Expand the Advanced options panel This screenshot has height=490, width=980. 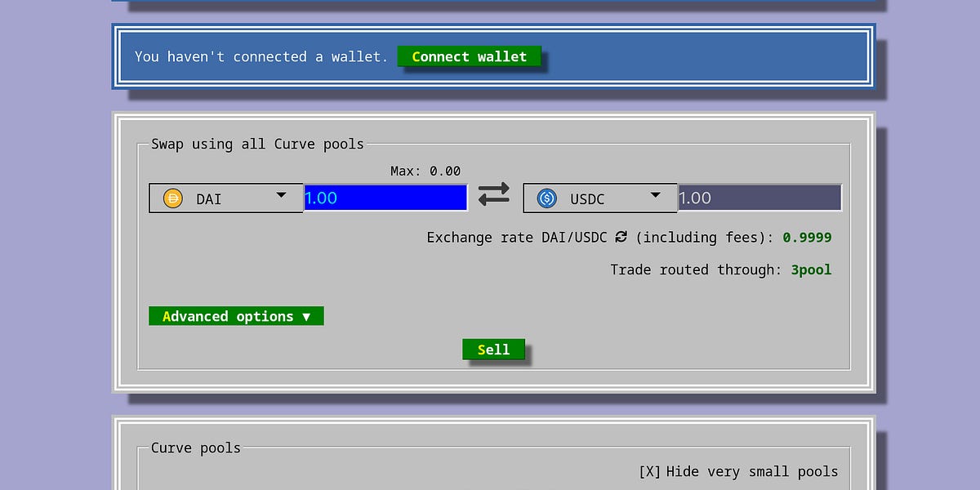tap(235, 316)
